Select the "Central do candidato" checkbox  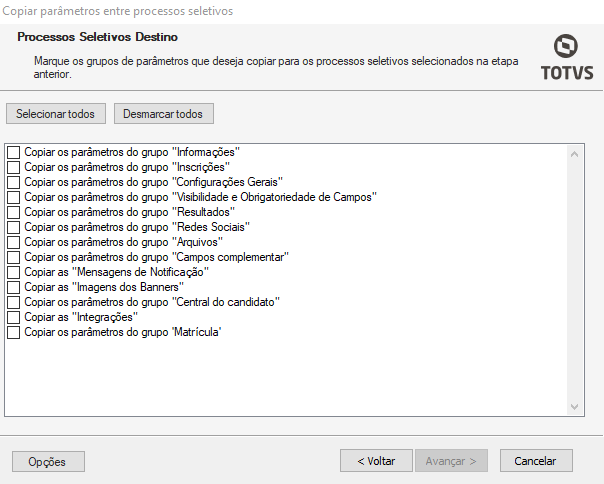pos(14,302)
